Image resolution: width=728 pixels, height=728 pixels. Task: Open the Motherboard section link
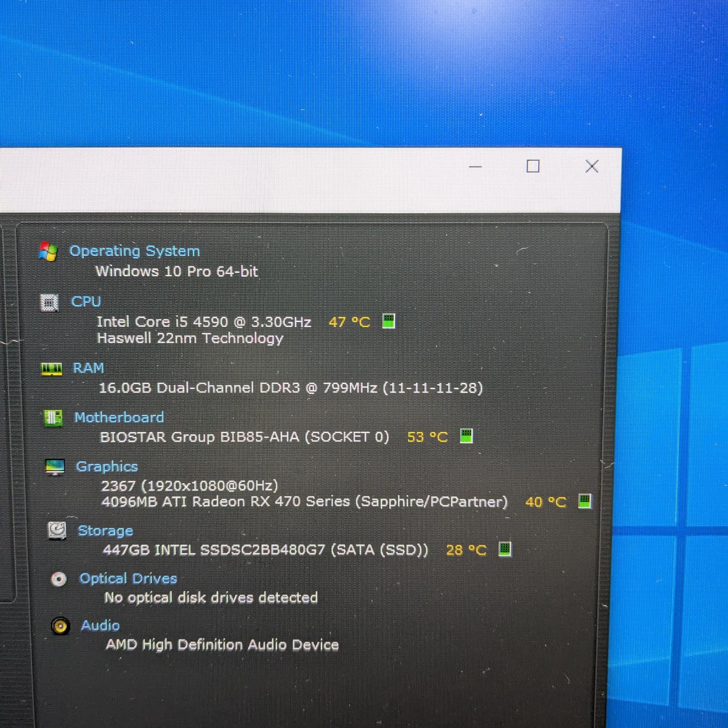119,418
